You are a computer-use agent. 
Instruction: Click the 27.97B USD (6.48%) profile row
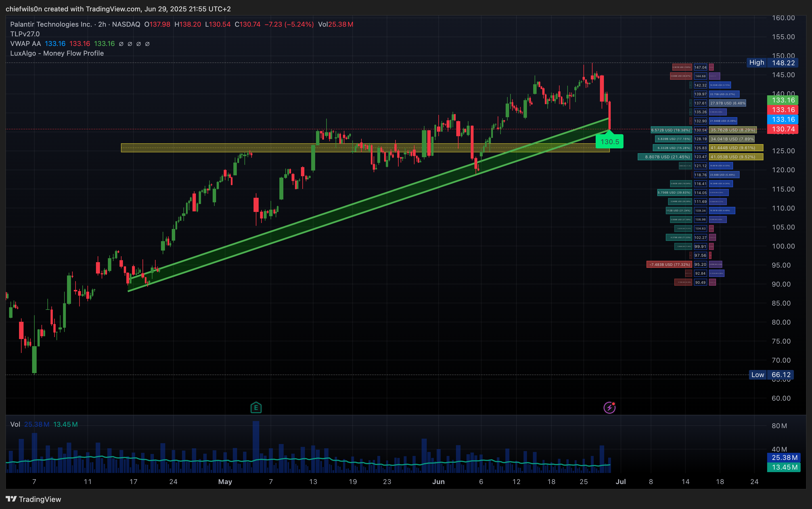click(x=727, y=103)
